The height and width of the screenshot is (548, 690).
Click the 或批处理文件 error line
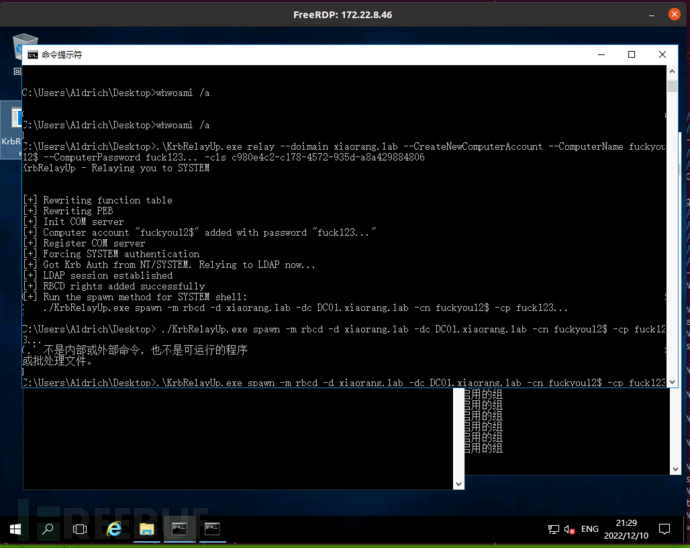point(58,361)
